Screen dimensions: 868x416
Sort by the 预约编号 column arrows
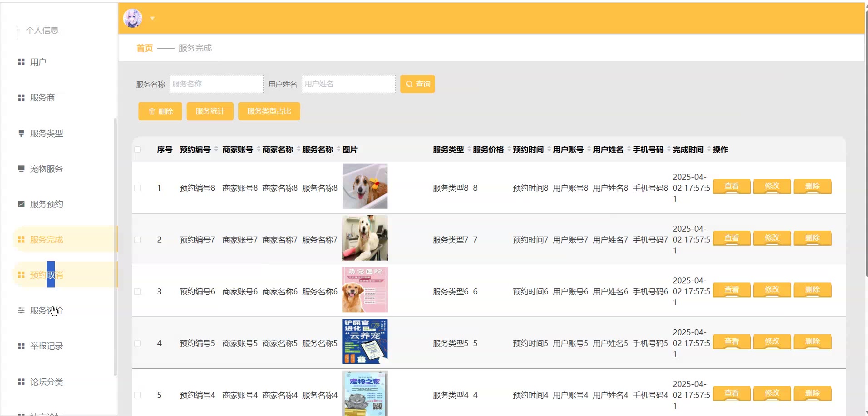pyautogui.click(x=216, y=149)
